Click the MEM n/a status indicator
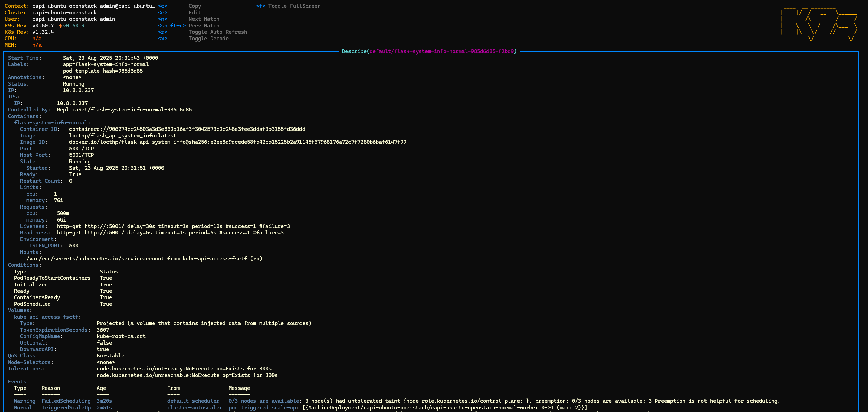 (x=36, y=45)
